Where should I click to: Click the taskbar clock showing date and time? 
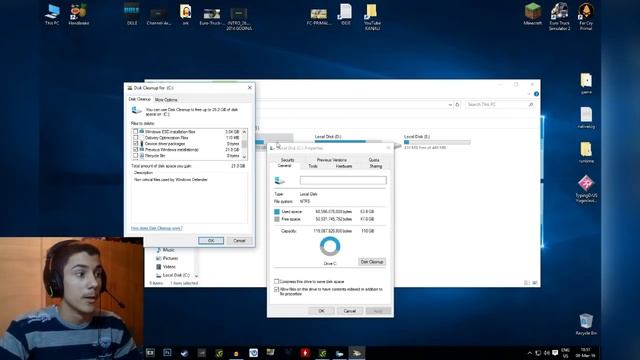pos(585,353)
